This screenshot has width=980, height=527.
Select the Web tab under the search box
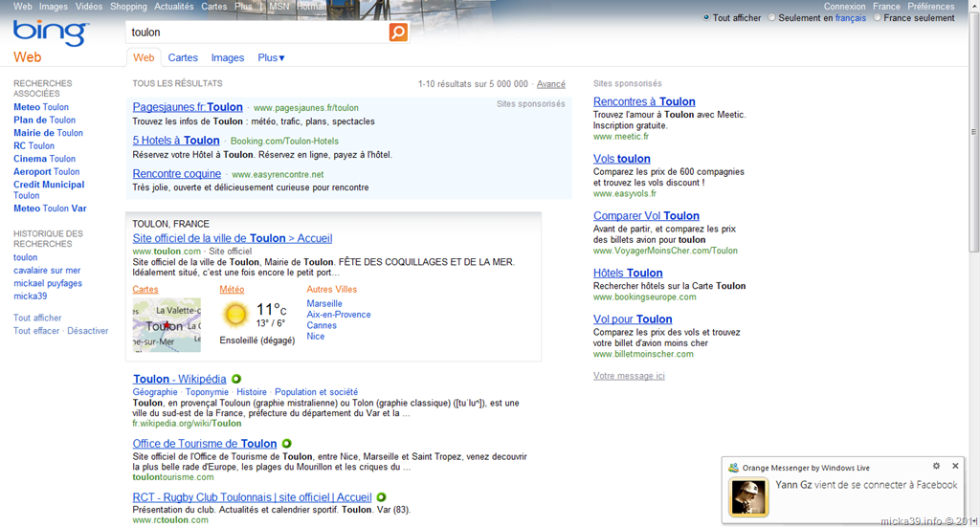point(144,57)
